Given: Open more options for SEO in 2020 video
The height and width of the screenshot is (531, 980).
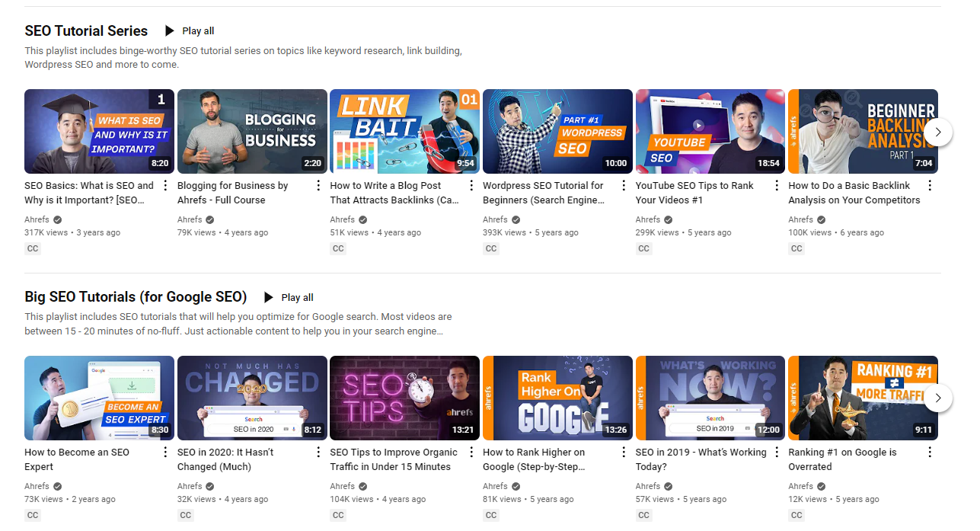Looking at the screenshot, I should (x=318, y=453).
